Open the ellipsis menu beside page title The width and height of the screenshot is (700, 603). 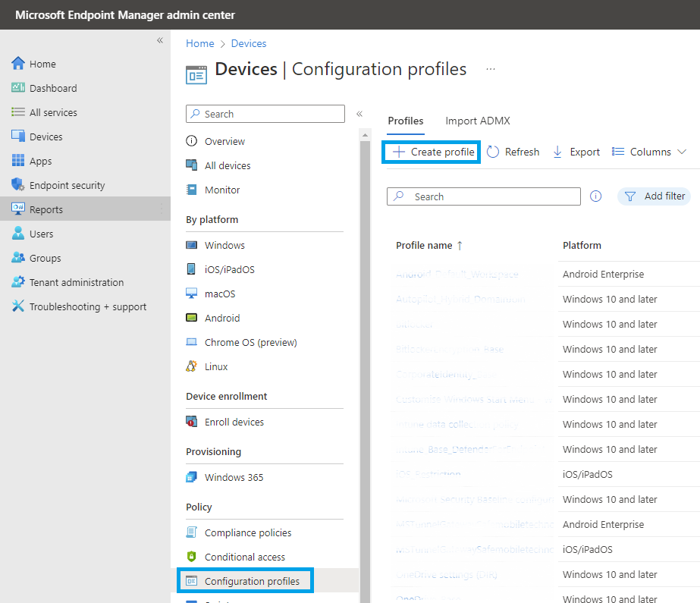(491, 69)
